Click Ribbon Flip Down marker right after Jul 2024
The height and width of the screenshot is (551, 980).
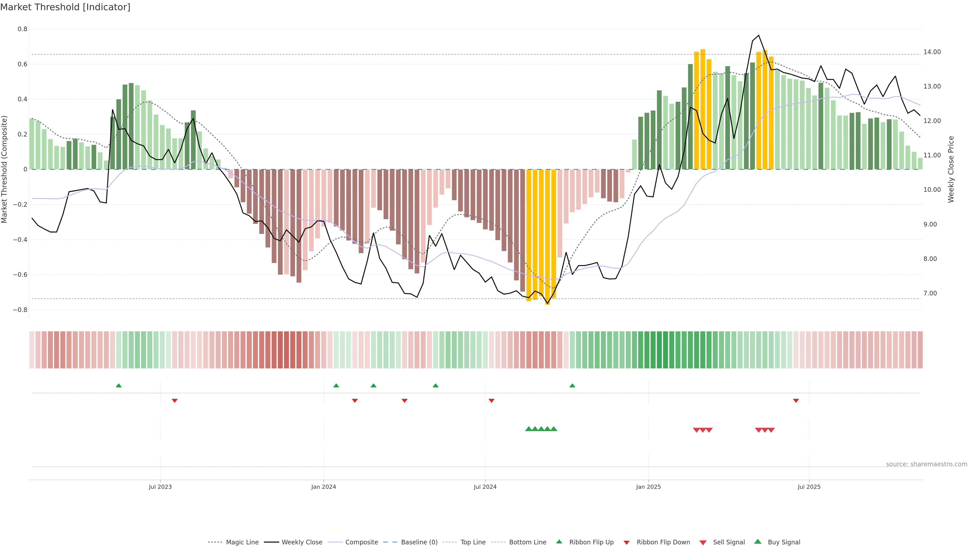[492, 401]
